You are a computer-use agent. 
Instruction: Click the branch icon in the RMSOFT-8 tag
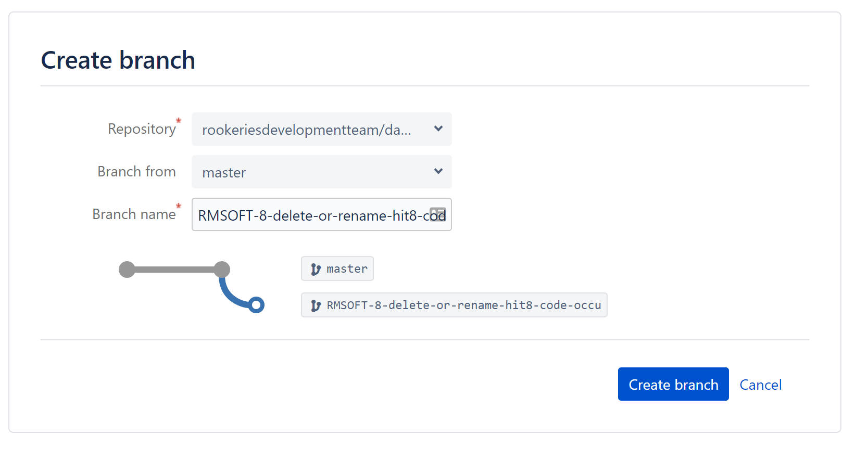pos(316,305)
